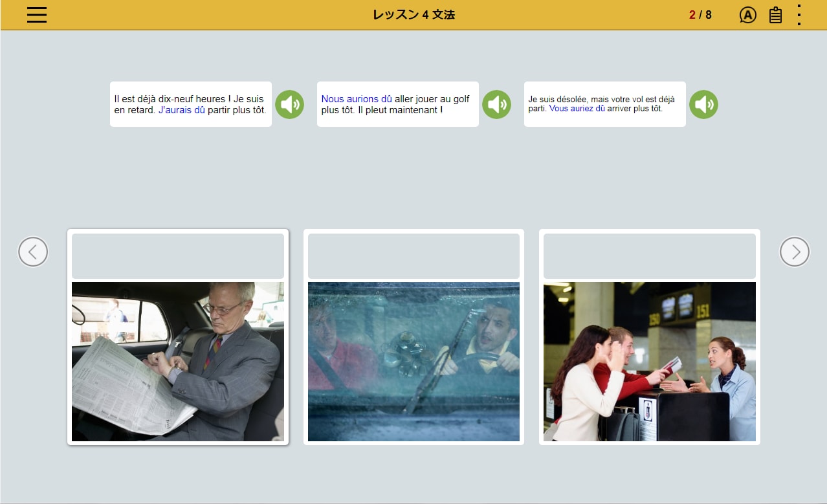Play audio for "J'aurais dû partir" sentence
Image resolution: width=827 pixels, height=504 pixels.
(x=289, y=104)
